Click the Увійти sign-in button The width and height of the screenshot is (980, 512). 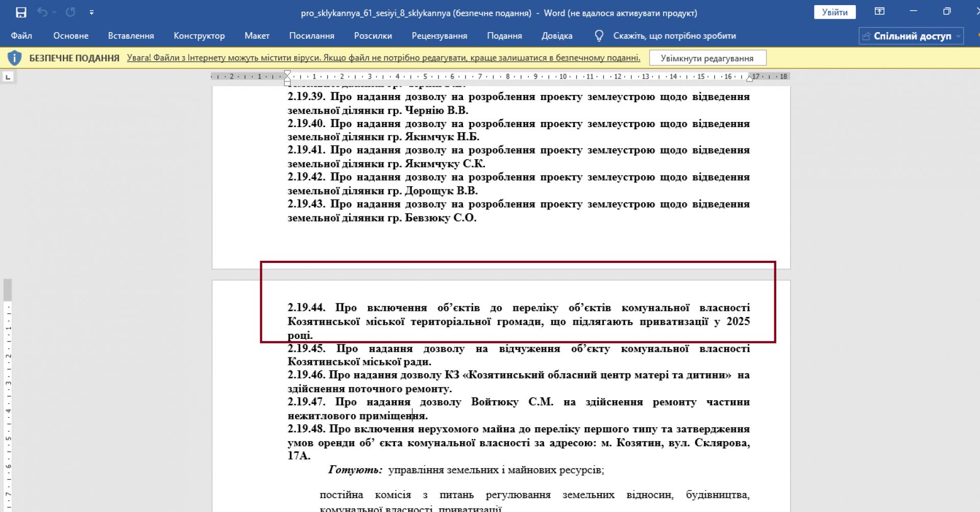click(x=835, y=12)
